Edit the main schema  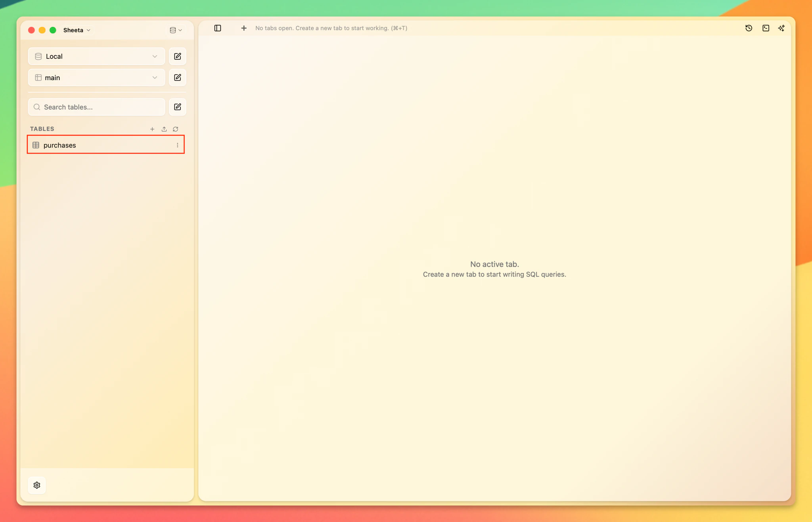click(x=178, y=77)
